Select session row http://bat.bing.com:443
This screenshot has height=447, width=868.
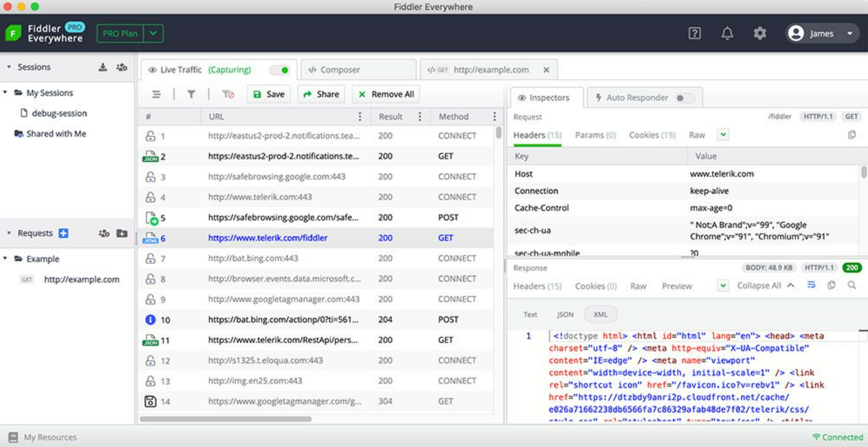pyautogui.click(x=316, y=258)
